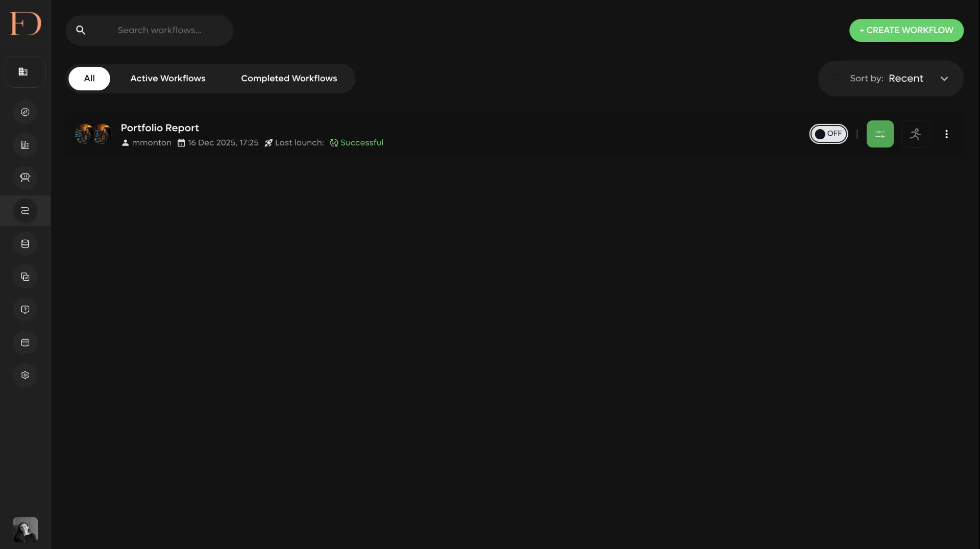The image size is (980, 549).
Task: Click the user profile avatar at sidebar bottom
Action: click(25, 530)
